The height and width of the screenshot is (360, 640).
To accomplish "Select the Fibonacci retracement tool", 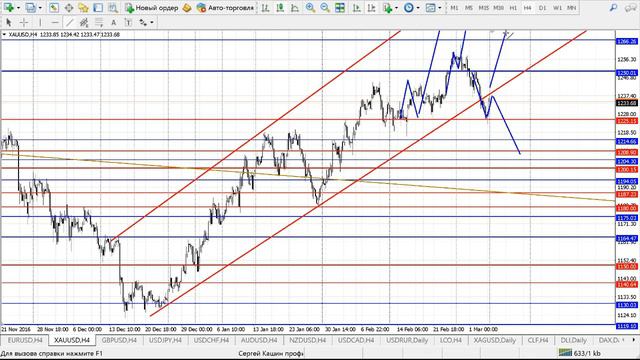I will [x=99, y=22].
